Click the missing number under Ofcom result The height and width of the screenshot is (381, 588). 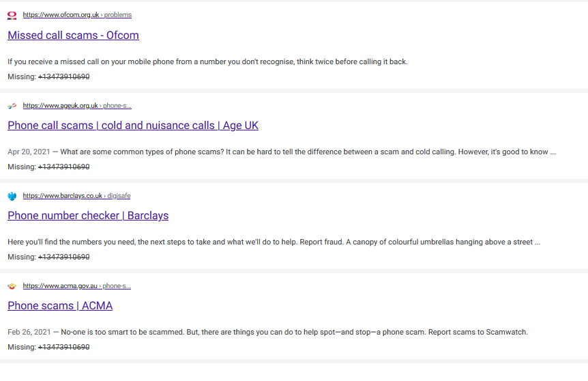click(63, 76)
